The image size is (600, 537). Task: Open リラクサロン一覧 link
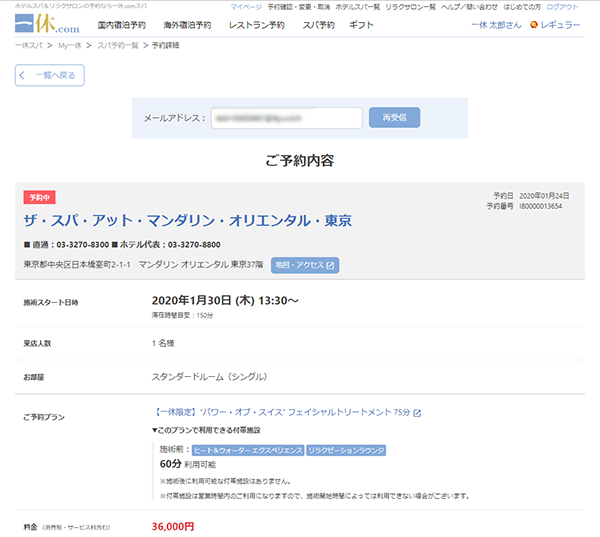(410, 7)
